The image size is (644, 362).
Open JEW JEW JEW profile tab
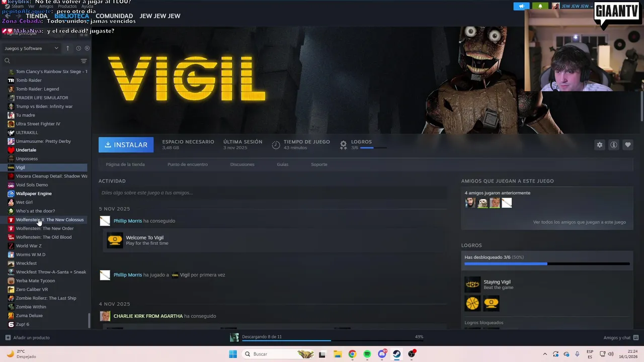click(x=160, y=16)
